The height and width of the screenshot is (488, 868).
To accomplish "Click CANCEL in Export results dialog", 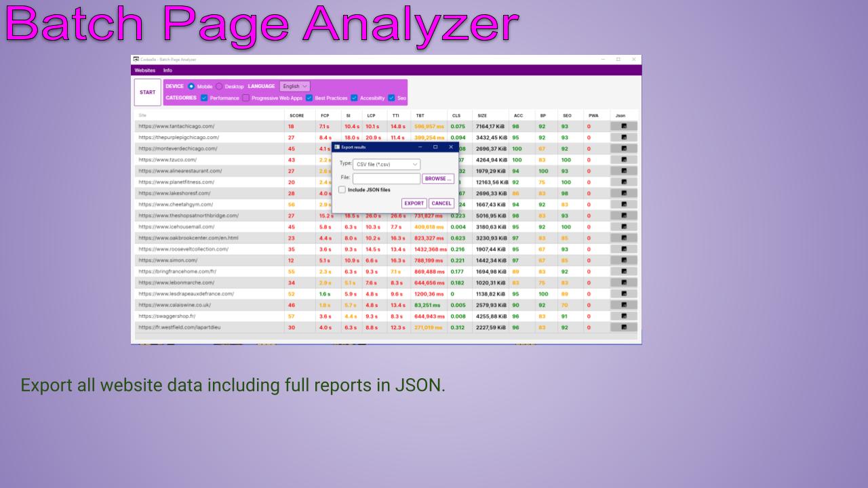I will click(x=441, y=203).
